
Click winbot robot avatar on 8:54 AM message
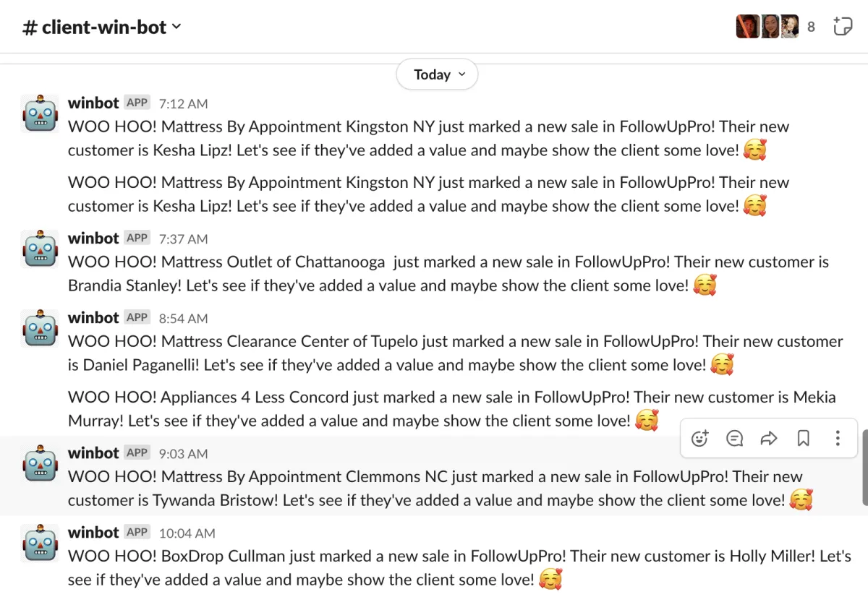(x=40, y=327)
